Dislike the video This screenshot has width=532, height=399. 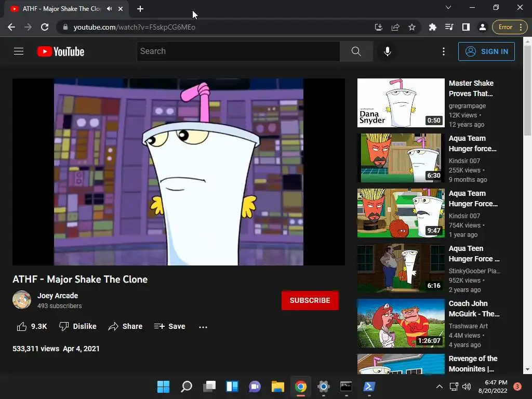point(78,326)
